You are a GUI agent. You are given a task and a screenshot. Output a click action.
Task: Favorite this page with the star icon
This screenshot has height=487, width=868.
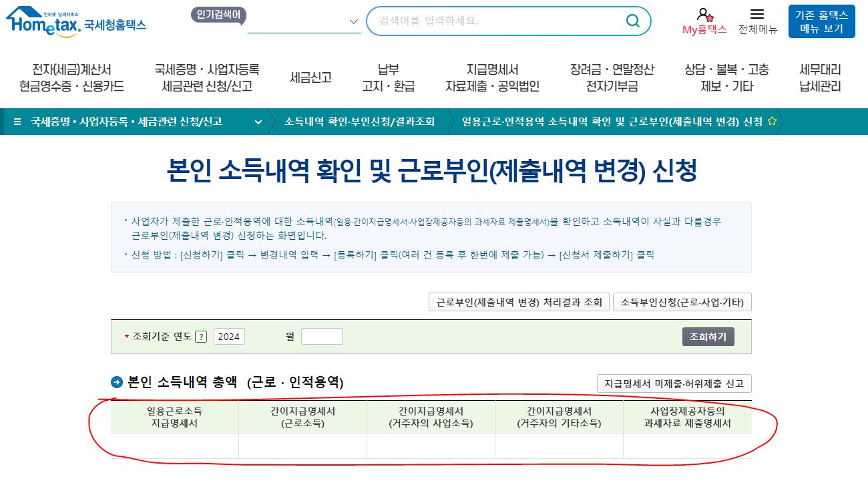(773, 122)
